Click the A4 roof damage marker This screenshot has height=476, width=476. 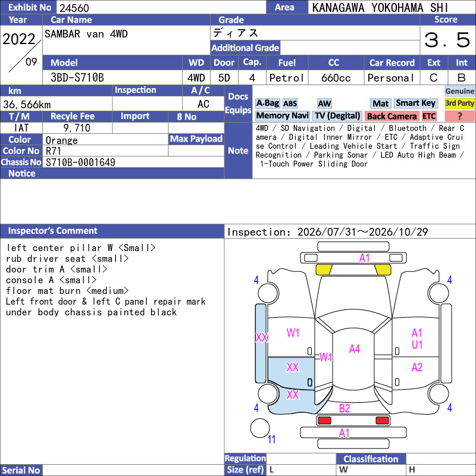(x=354, y=349)
